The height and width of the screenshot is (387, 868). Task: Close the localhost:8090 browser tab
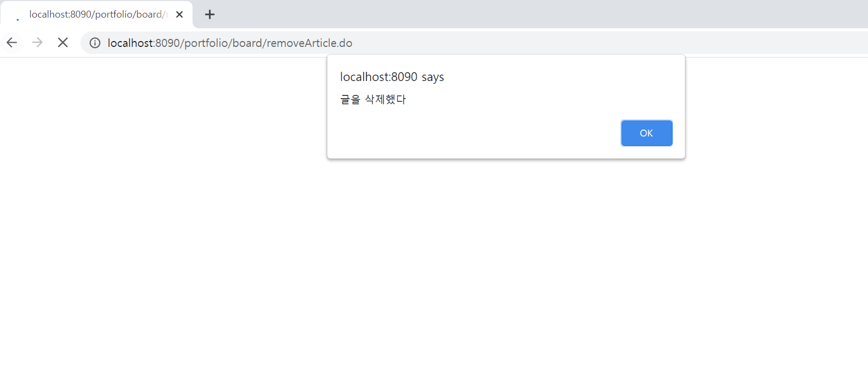tap(179, 14)
